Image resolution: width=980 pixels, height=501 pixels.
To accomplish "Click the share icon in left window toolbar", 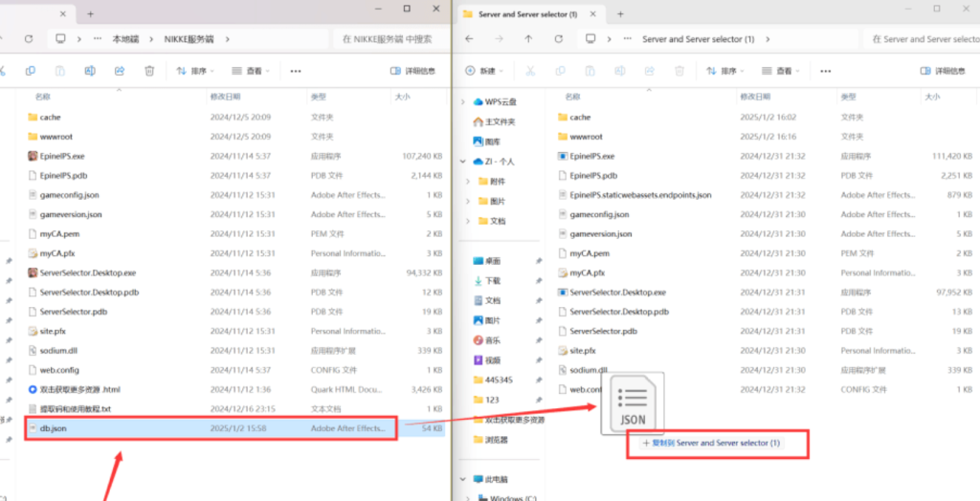I will pyautogui.click(x=120, y=71).
